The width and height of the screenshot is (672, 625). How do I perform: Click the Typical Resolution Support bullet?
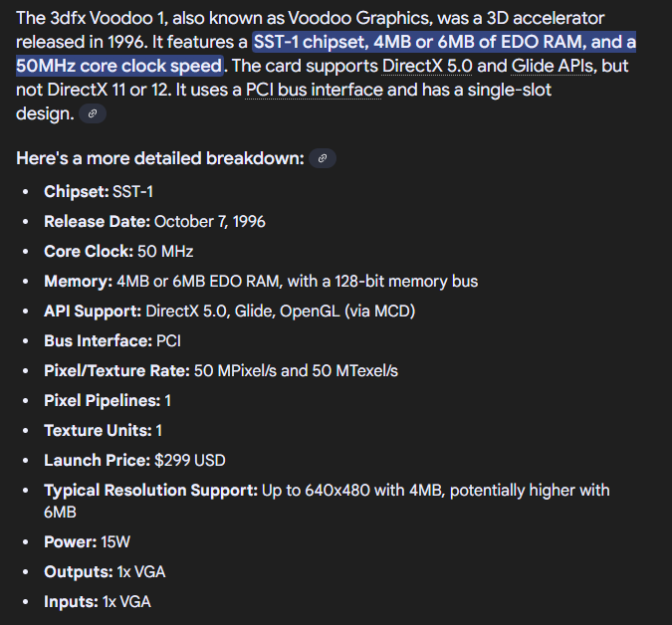[x=327, y=502]
